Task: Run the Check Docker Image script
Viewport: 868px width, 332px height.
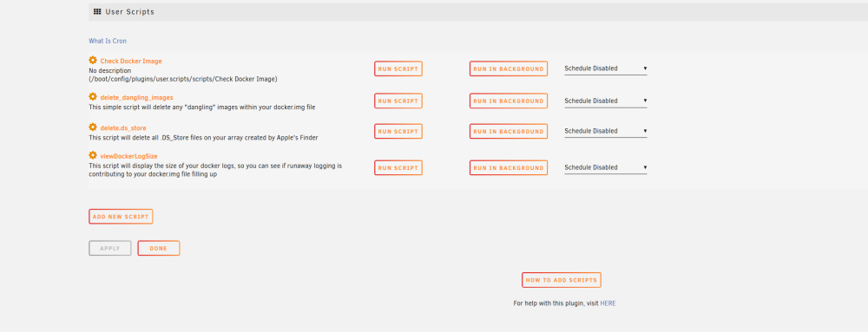Action: coord(398,69)
